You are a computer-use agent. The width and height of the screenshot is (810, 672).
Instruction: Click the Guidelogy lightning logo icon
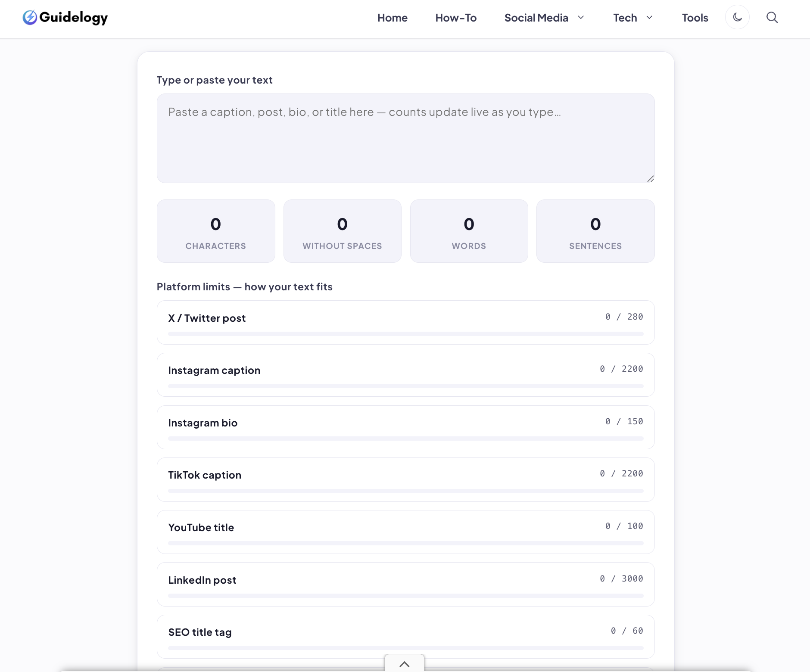(30, 18)
